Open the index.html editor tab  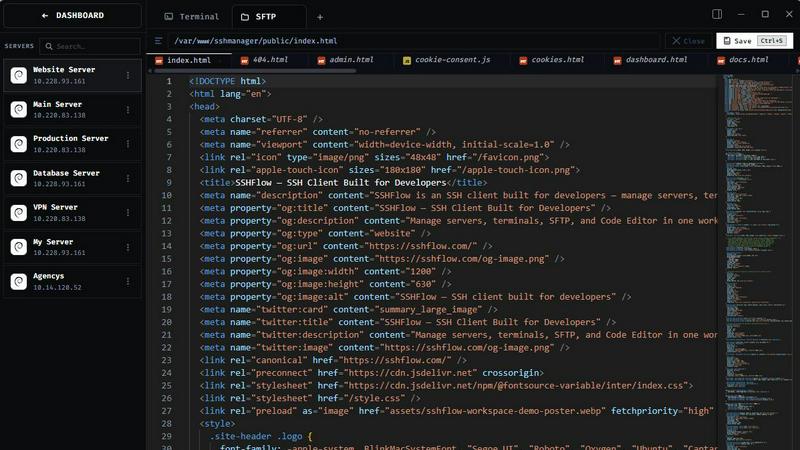[x=188, y=60]
